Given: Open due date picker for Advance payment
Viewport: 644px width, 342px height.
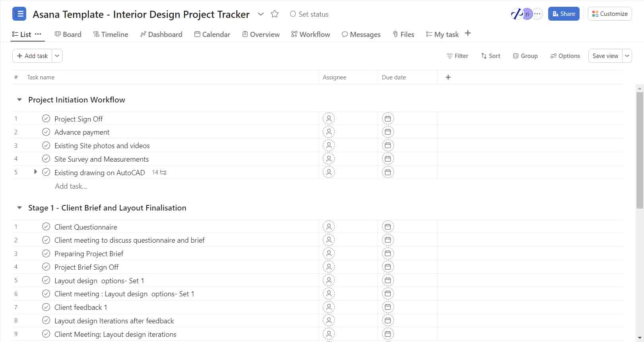Looking at the screenshot, I should [x=388, y=132].
